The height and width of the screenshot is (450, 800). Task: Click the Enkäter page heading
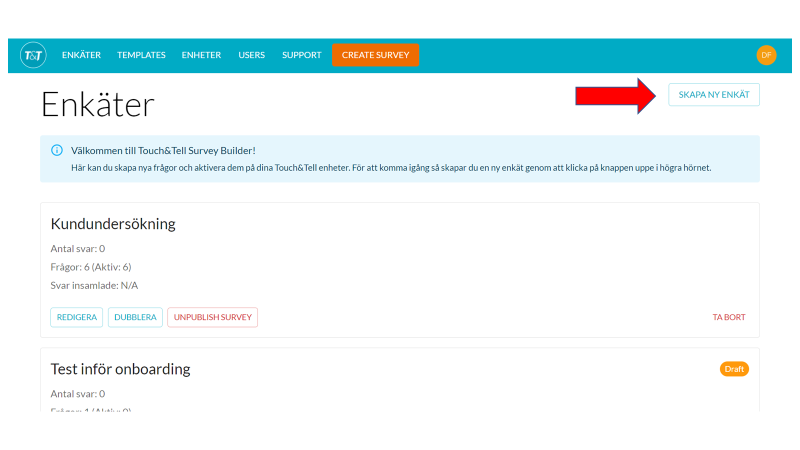coord(97,105)
